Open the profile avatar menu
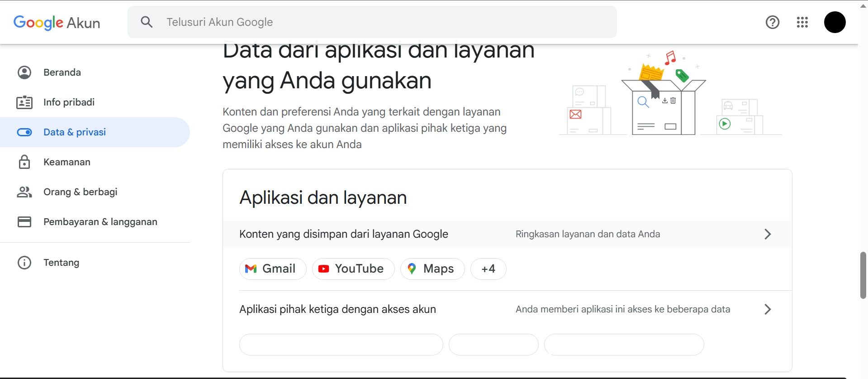Image resolution: width=868 pixels, height=379 pixels. (x=835, y=22)
